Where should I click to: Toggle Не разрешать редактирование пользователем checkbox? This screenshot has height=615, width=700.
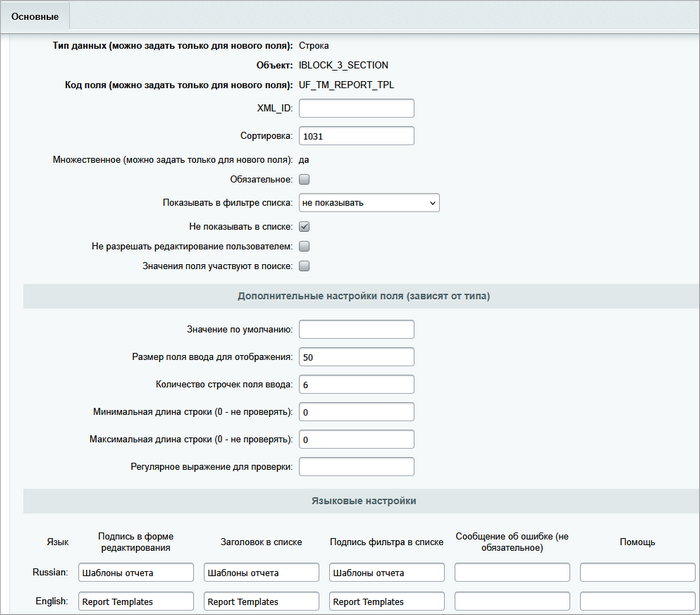[305, 246]
